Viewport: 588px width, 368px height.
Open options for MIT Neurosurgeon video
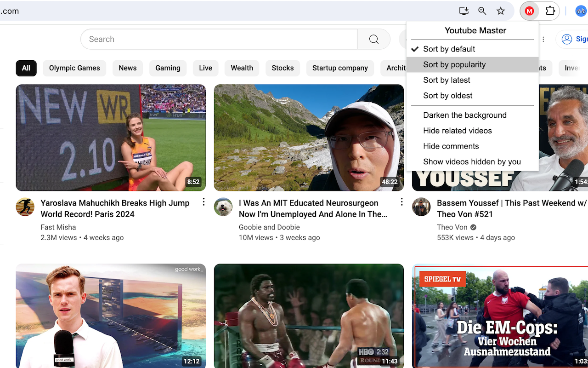[401, 202]
